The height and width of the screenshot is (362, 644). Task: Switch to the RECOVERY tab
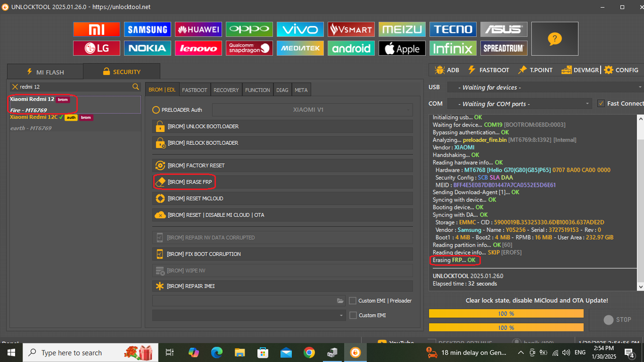[226, 89]
